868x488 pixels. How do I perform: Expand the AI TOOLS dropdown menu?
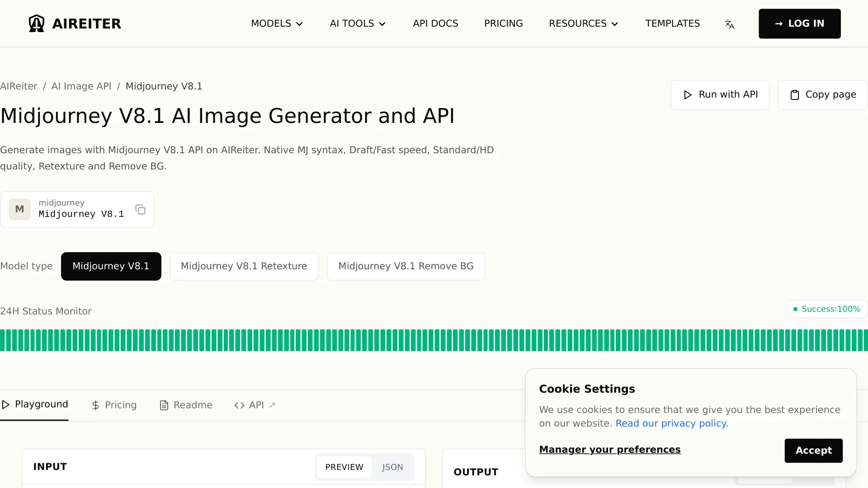coord(358,23)
